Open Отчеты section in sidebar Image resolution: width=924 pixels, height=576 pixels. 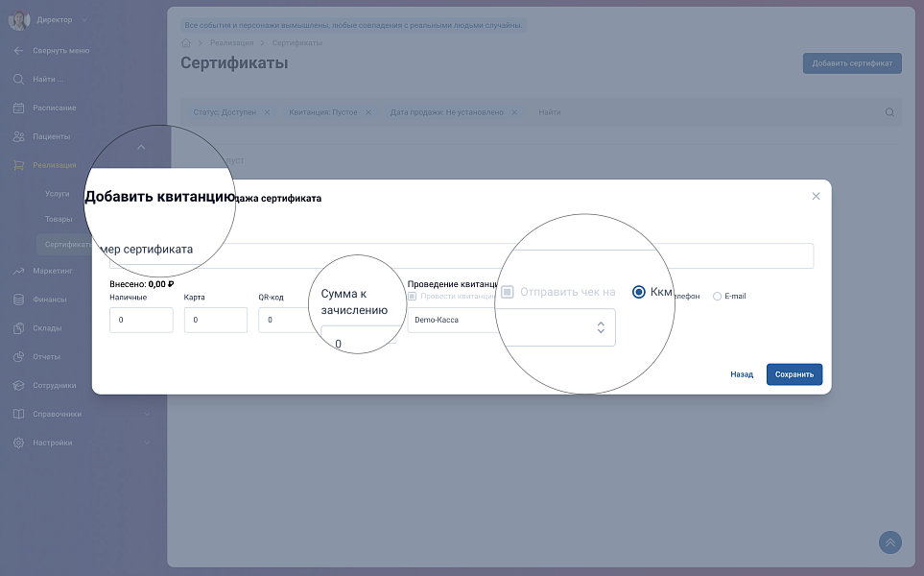coord(46,357)
